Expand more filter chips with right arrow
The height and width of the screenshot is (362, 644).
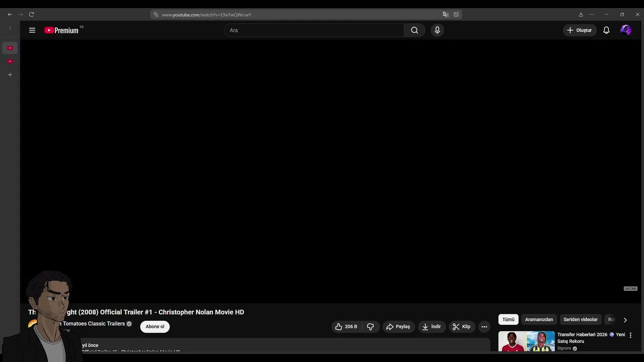point(625,320)
